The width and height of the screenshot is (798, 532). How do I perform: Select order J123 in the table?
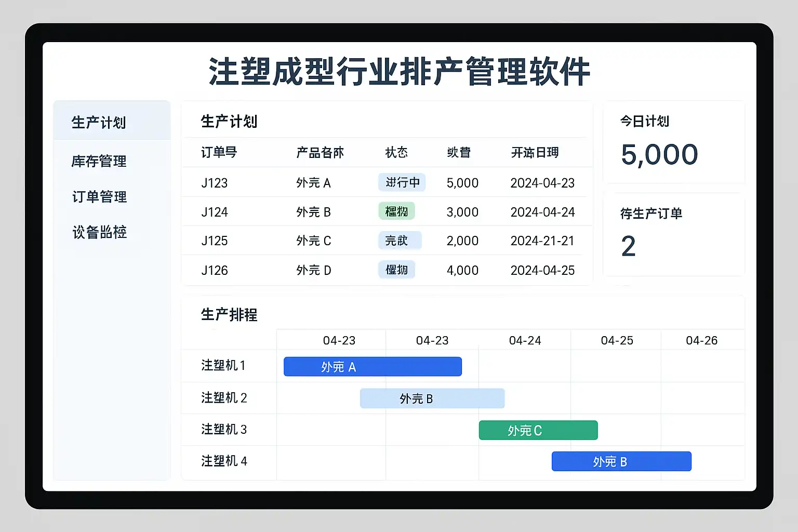click(x=214, y=183)
